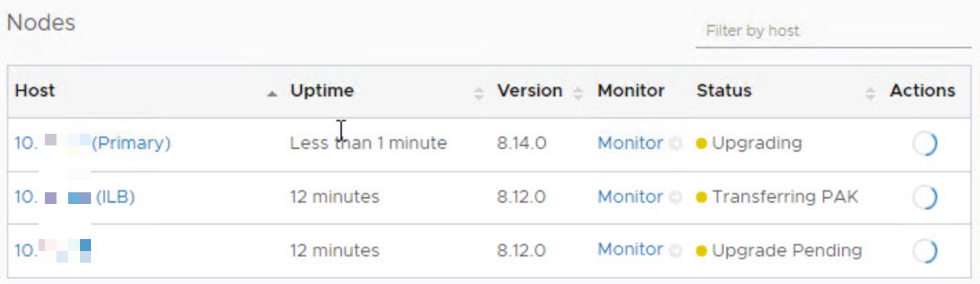Toggle sorting arrows on Status column
Screen dimensions: 980x284
click(x=870, y=93)
